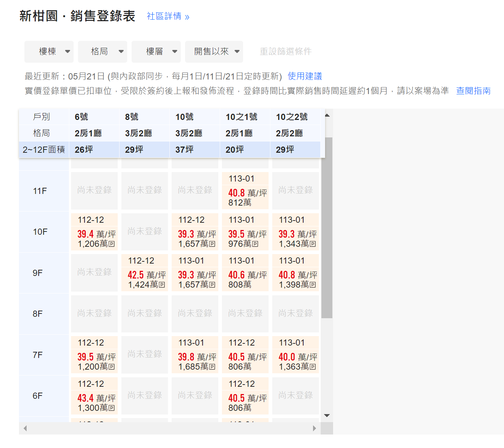Open 7F 10之1號 record dated 112-12
The image size is (504, 448).
pos(245,355)
